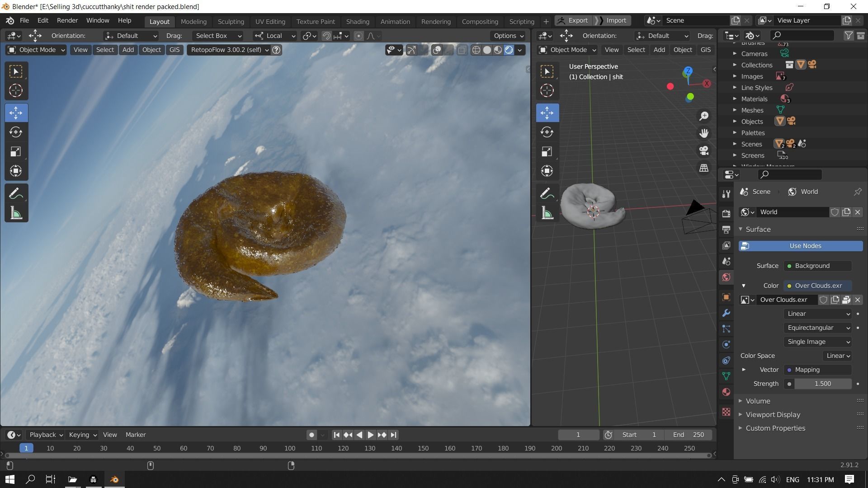Image resolution: width=868 pixels, height=488 pixels.
Task: Open the Tool properties tab
Action: (x=726, y=194)
